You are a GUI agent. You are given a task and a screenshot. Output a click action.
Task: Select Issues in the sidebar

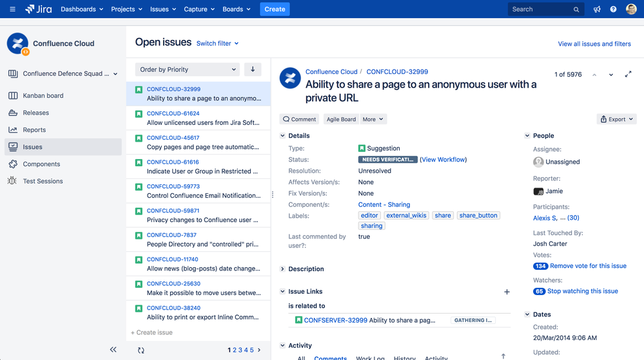(x=63, y=147)
